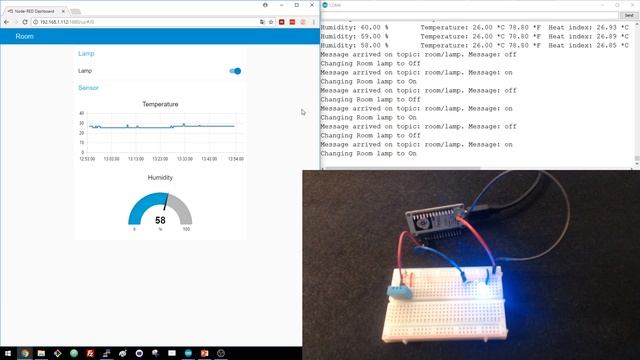Open the red FileZilla-style taskbar icon

(90, 353)
